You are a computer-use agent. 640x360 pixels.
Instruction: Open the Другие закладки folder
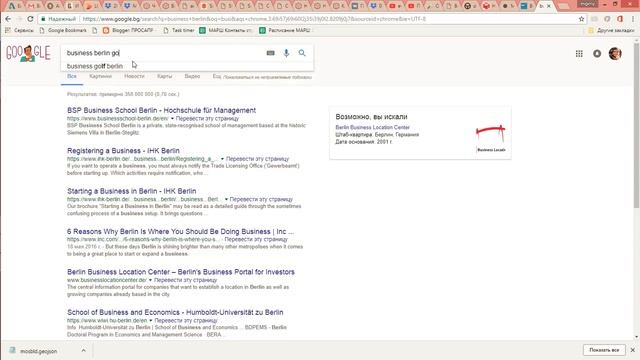click(x=611, y=30)
